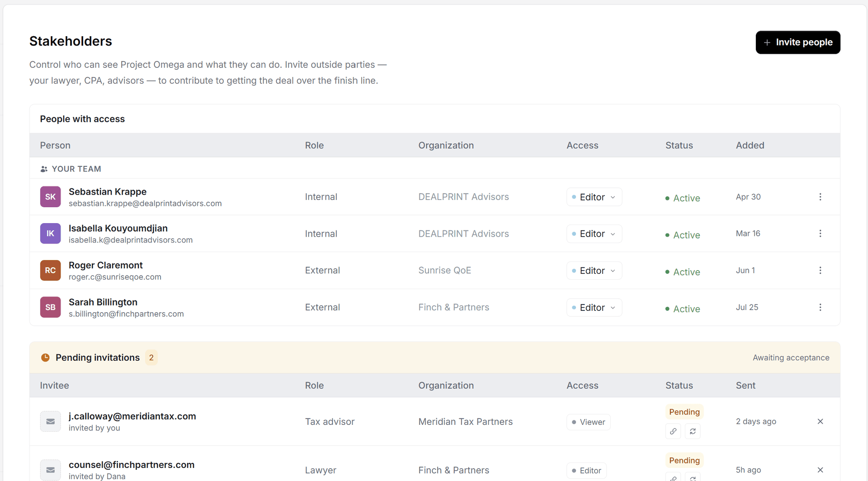This screenshot has height=481, width=868.
Task: Click the Meridian Tax Partners organization cell
Action: [465, 422]
